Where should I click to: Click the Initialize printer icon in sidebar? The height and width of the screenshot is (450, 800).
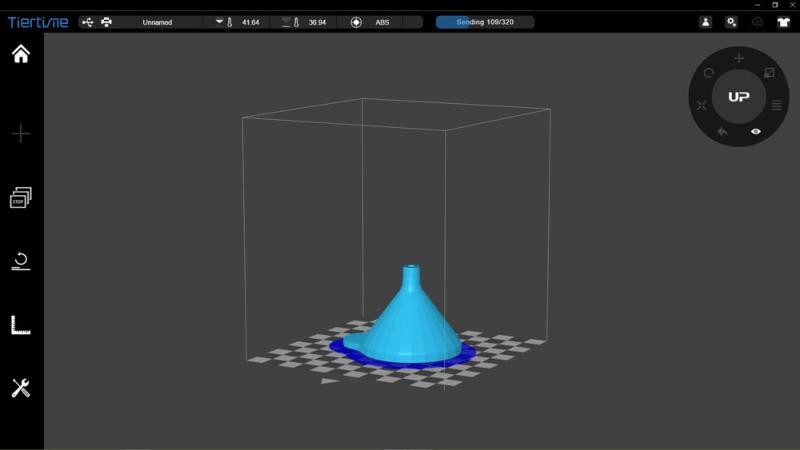coord(20,262)
